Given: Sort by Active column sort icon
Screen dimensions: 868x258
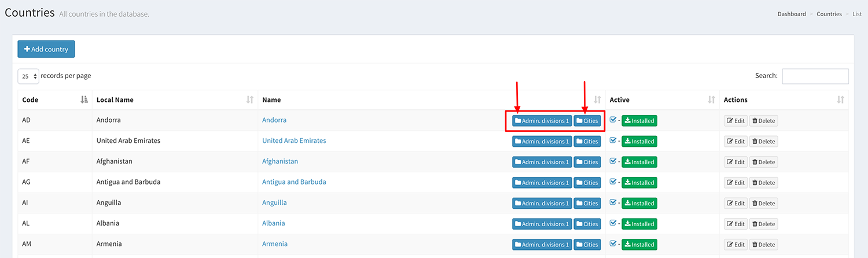Looking at the screenshot, I should [712, 99].
